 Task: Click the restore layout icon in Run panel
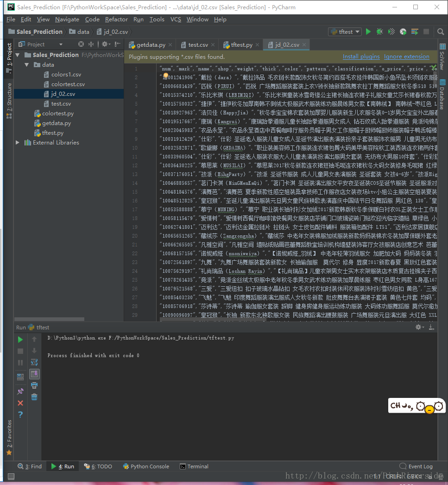(20, 377)
